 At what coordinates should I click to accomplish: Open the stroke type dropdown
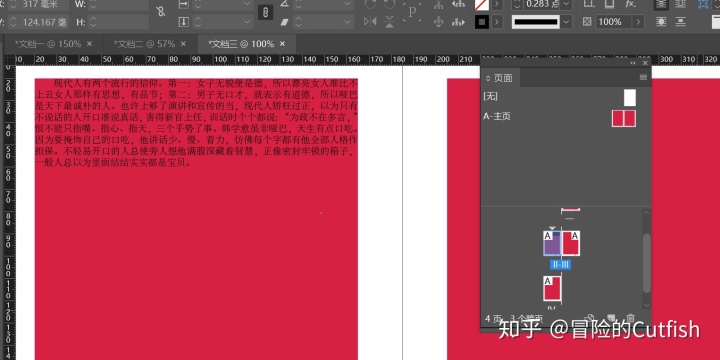(566, 22)
